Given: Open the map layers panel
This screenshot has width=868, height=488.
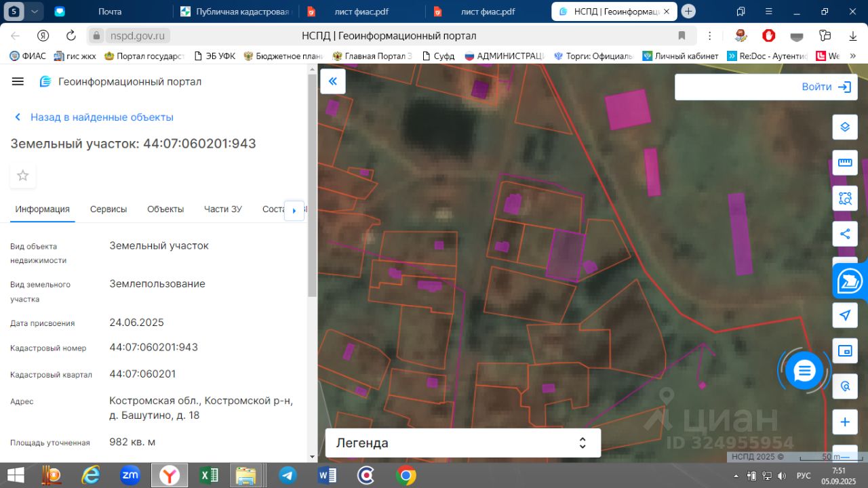Looking at the screenshot, I should [x=845, y=127].
